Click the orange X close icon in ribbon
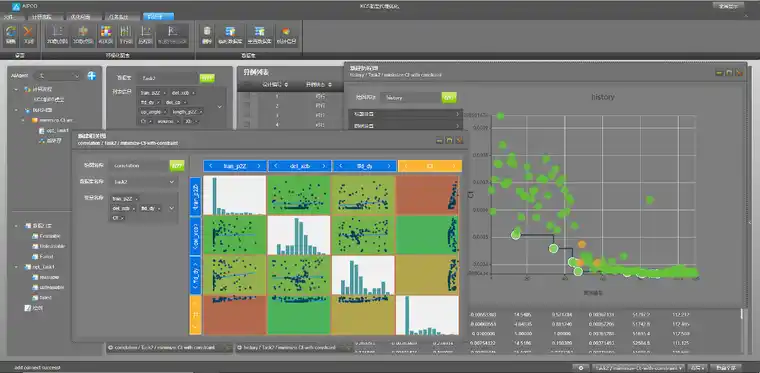Viewport: 760px width, 373px height. pyautogui.click(x=29, y=35)
